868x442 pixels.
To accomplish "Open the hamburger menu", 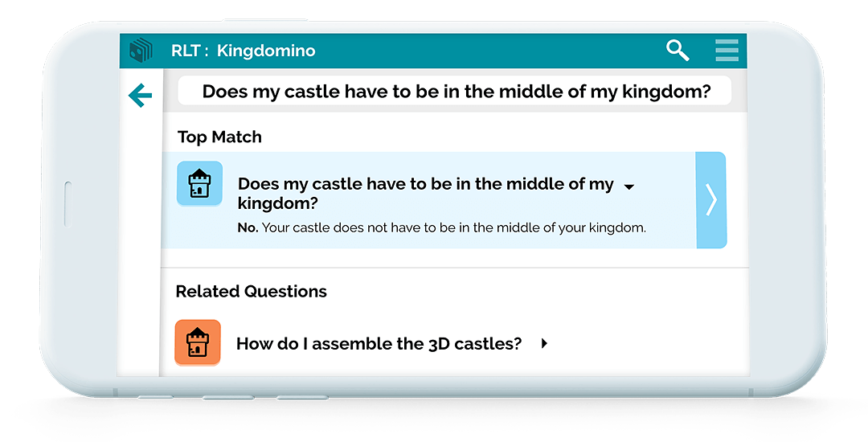I will pyautogui.click(x=727, y=51).
